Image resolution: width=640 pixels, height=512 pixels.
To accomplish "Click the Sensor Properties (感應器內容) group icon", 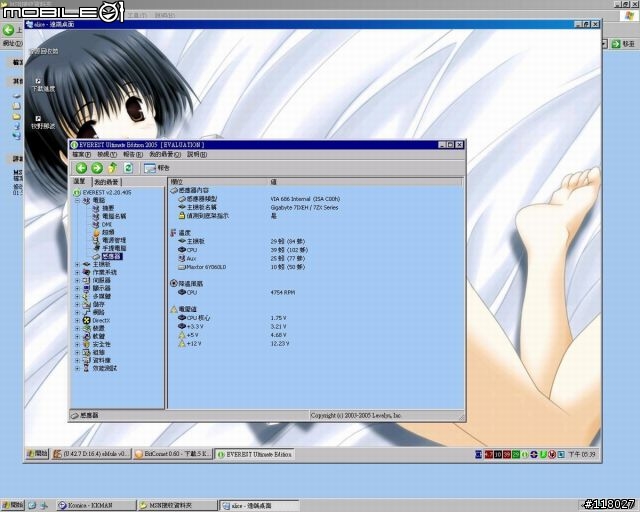I will pos(174,190).
